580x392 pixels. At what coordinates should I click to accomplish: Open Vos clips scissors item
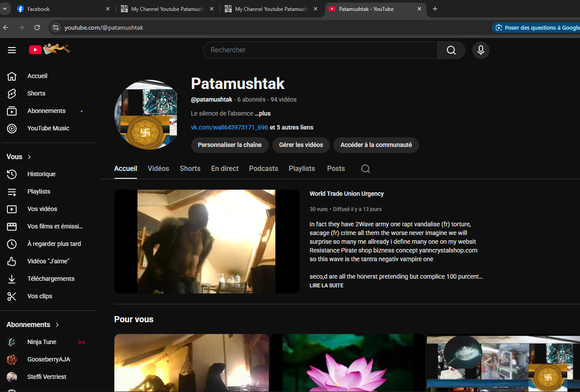[40, 296]
